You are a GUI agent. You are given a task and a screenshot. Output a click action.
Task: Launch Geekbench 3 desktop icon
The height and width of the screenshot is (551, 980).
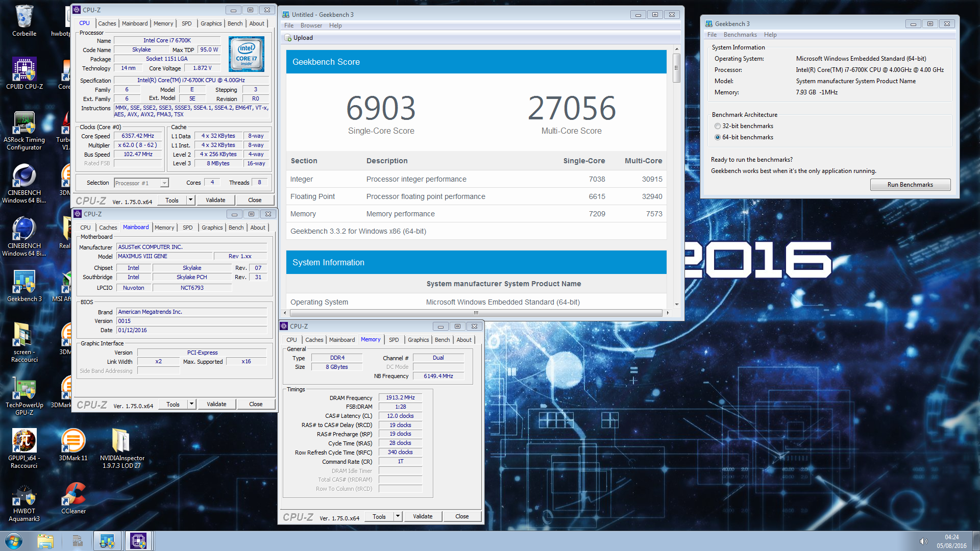click(24, 286)
